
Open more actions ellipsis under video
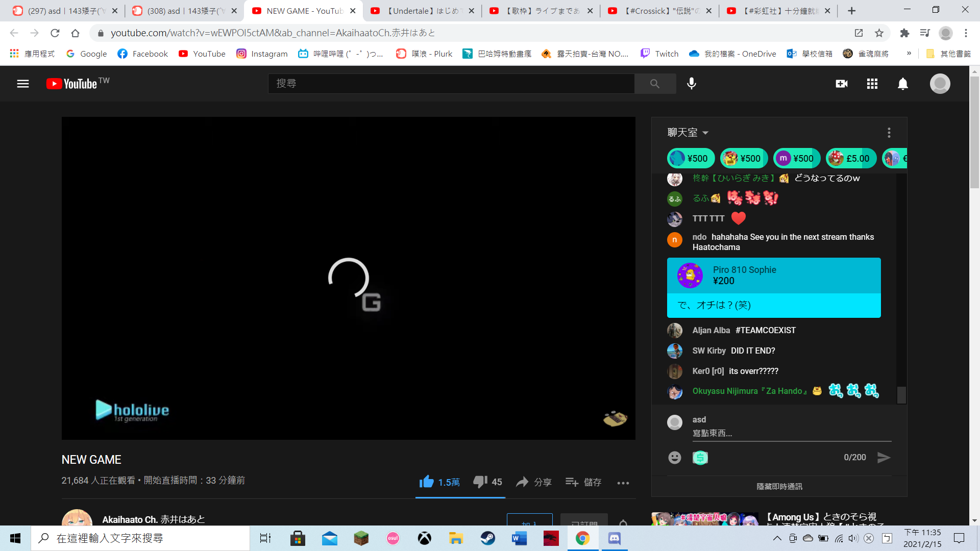[623, 483]
